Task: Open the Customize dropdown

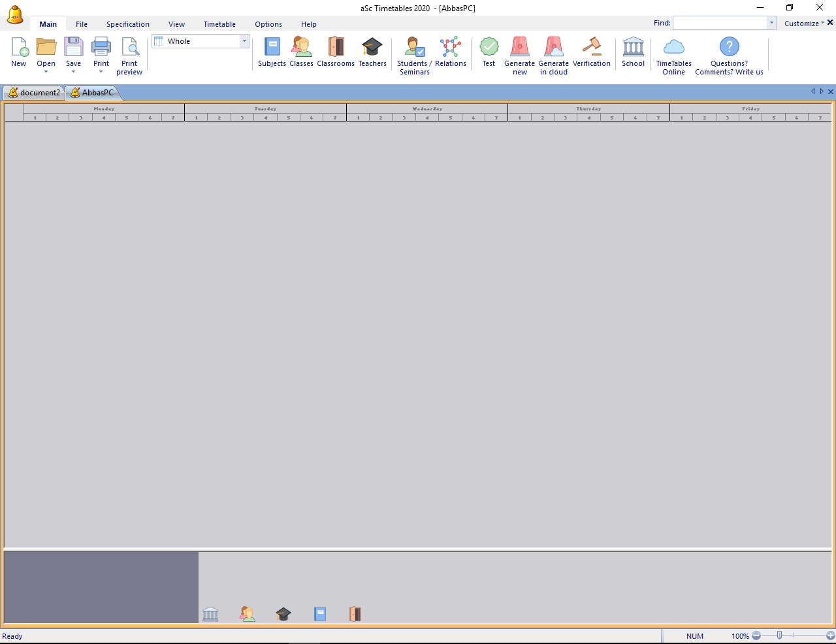Action: 804,24
